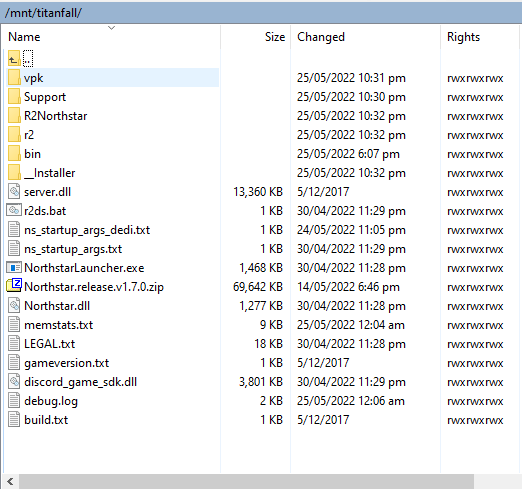Select the r2 folder icon
This screenshot has height=489, width=522.
pyautogui.click(x=14, y=135)
